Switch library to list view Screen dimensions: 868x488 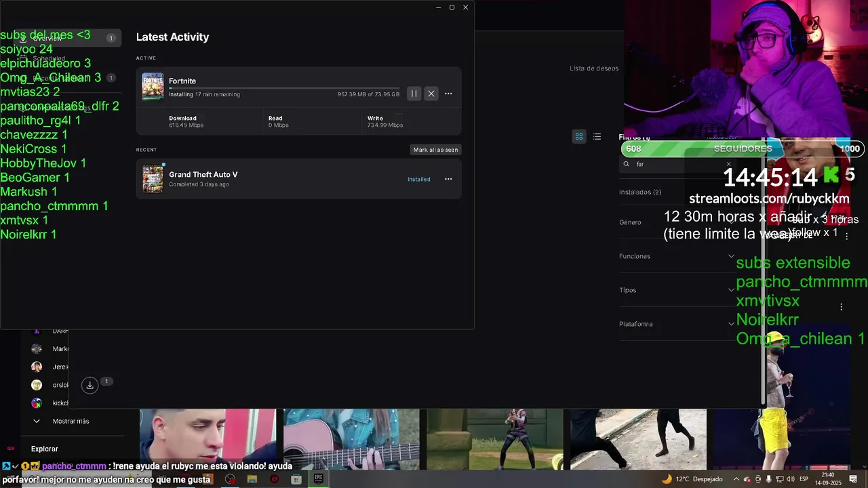597,136
